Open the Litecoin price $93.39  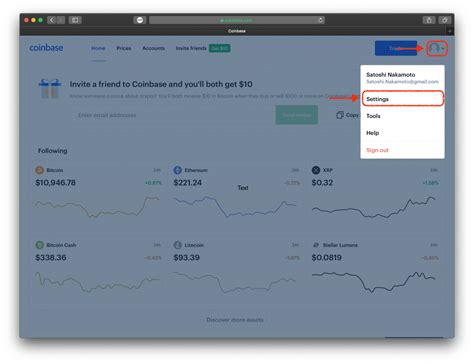(186, 258)
